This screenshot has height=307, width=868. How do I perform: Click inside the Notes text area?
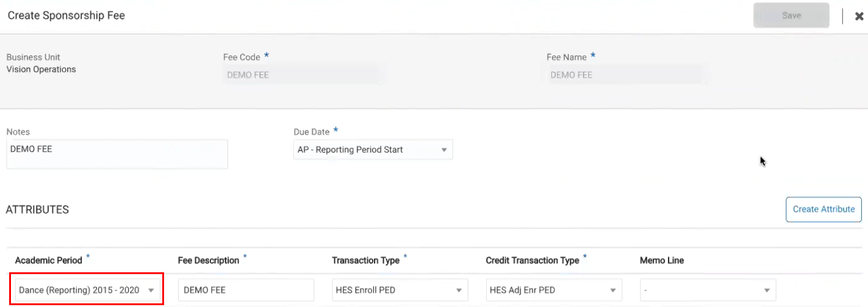click(117, 154)
